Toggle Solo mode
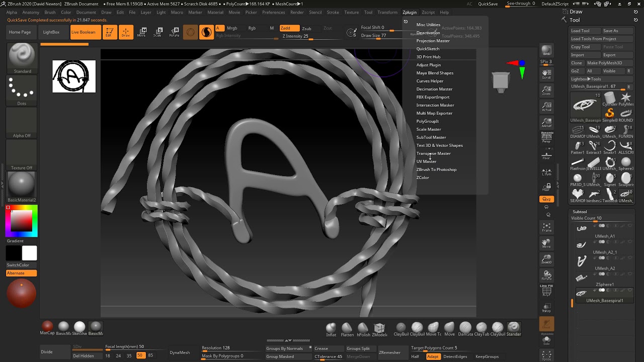This screenshot has width=644, height=362. click(x=546, y=340)
